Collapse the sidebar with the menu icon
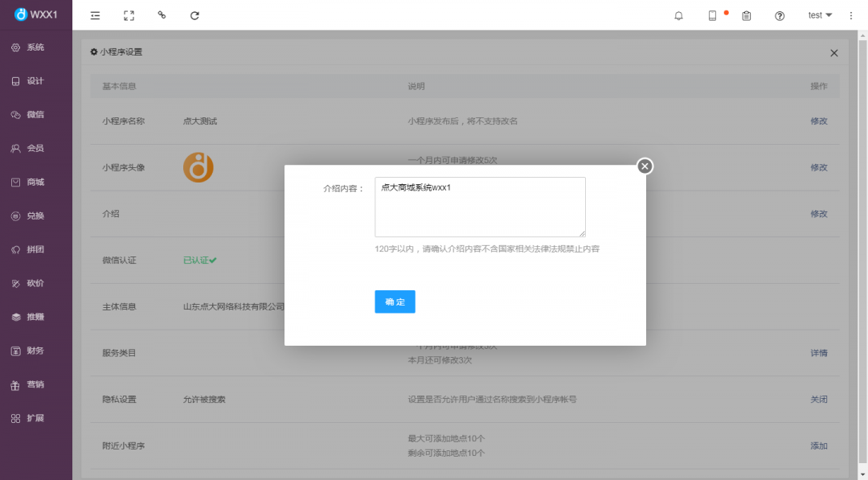This screenshot has width=868, height=480. click(95, 15)
